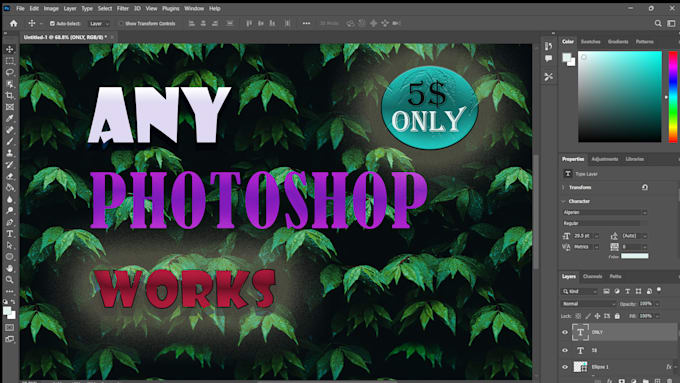This screenshot has width=680, height=383.
Task: Select the Eyedropper tool
Action: [10, 118]
